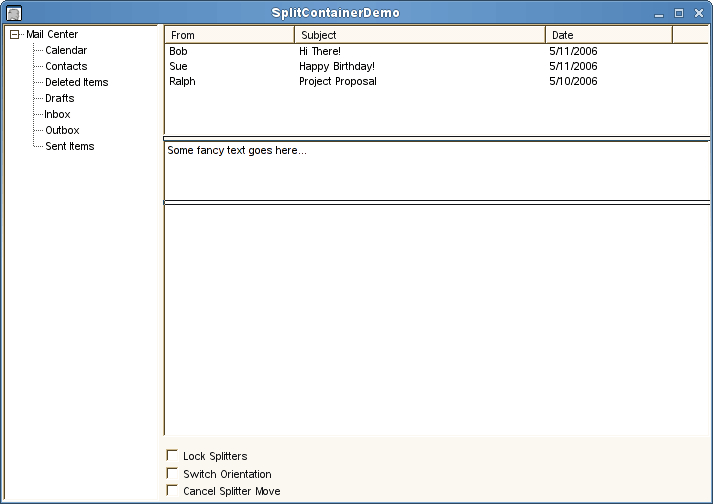Click Sue's 5/11/2006 date cell
This screenshot has width=713, height=504.
[573, 66]
